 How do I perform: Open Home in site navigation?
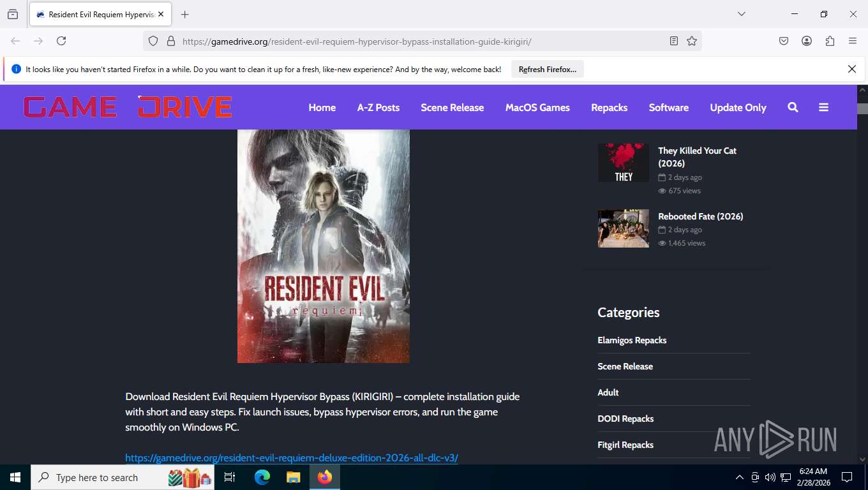322,108
